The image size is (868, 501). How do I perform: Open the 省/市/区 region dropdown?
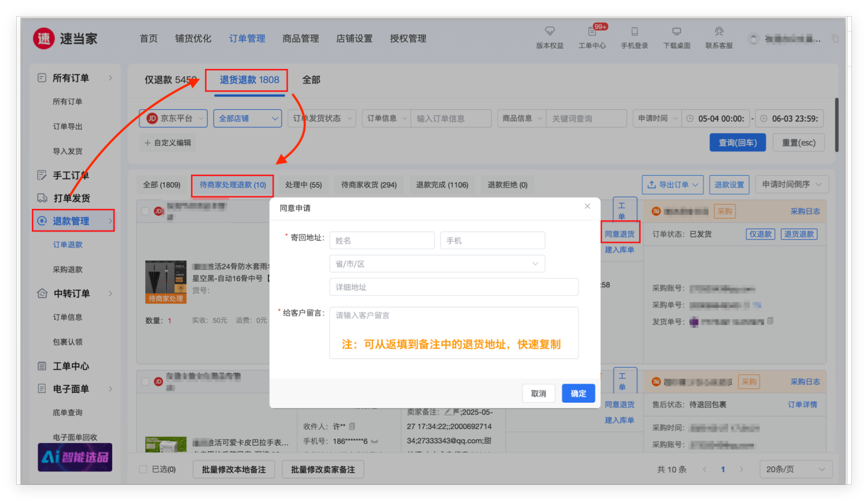(437, 264)
